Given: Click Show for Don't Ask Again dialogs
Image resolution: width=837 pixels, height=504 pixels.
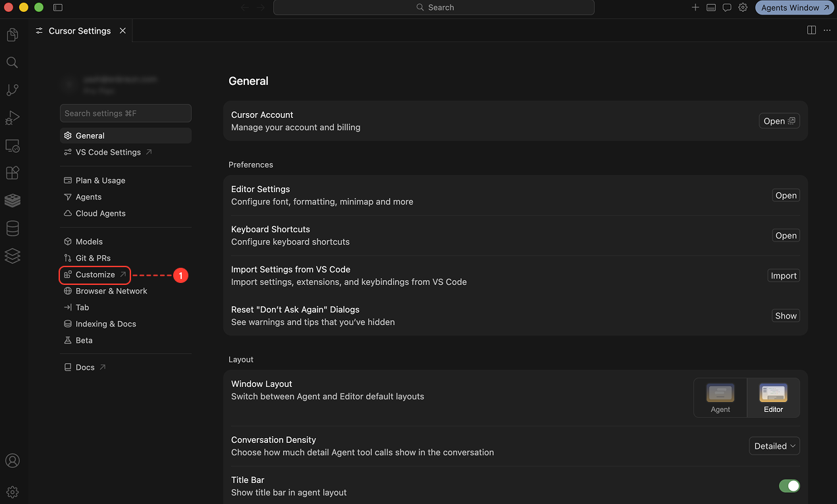Looking at the screenshot, I should tap(786, 316).
